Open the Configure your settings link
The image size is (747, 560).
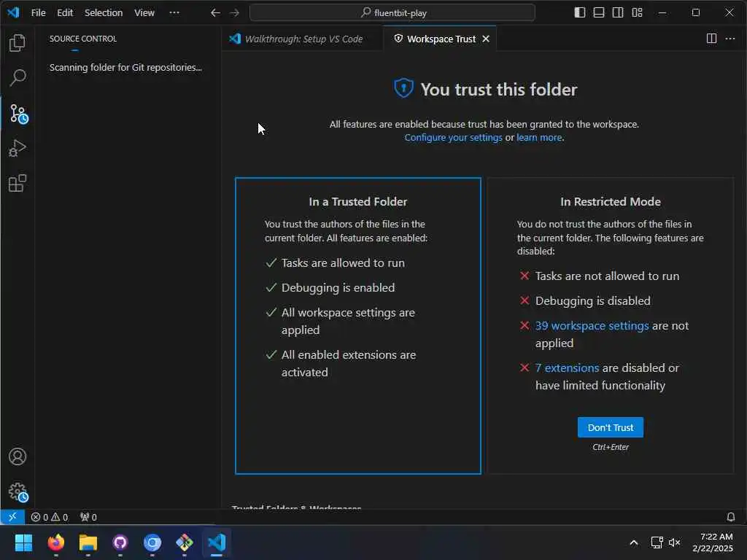click(x=453, y=138)
